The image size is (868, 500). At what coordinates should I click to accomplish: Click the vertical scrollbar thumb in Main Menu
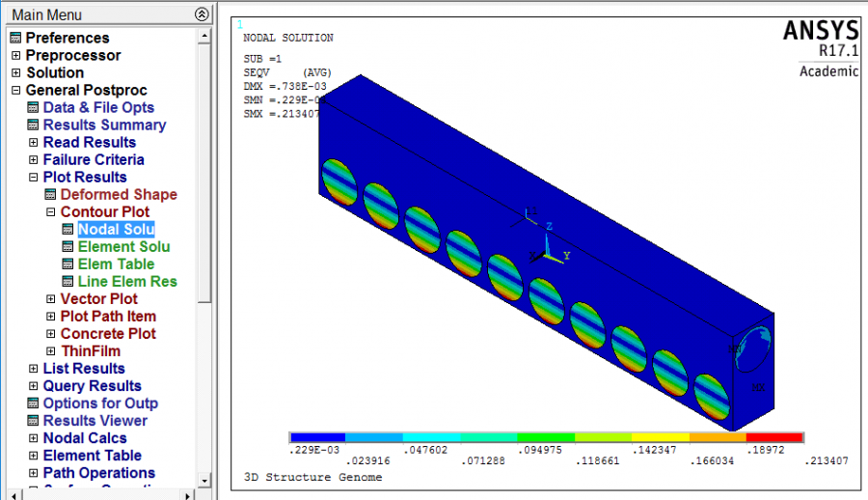pyautogui.click(x=204, y=173)
